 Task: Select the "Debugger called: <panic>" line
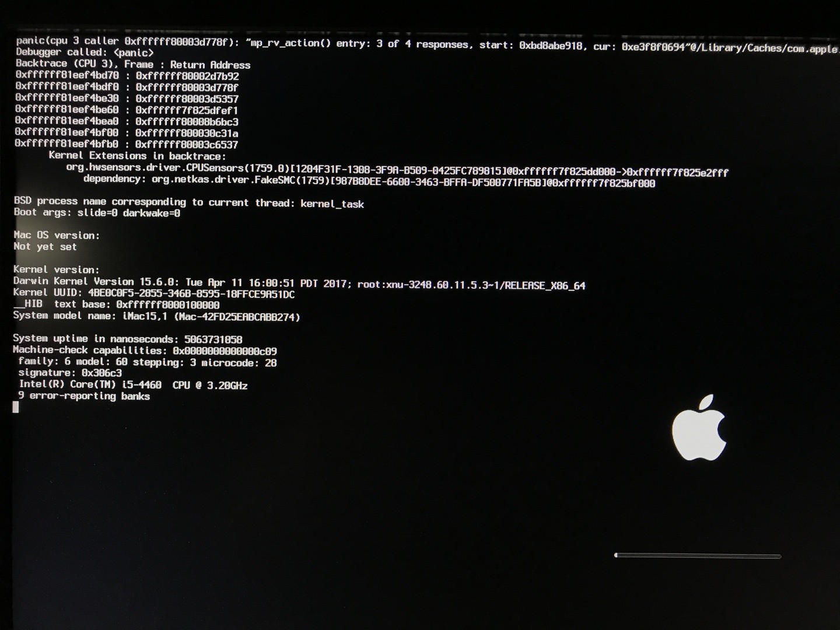point(85,52)
